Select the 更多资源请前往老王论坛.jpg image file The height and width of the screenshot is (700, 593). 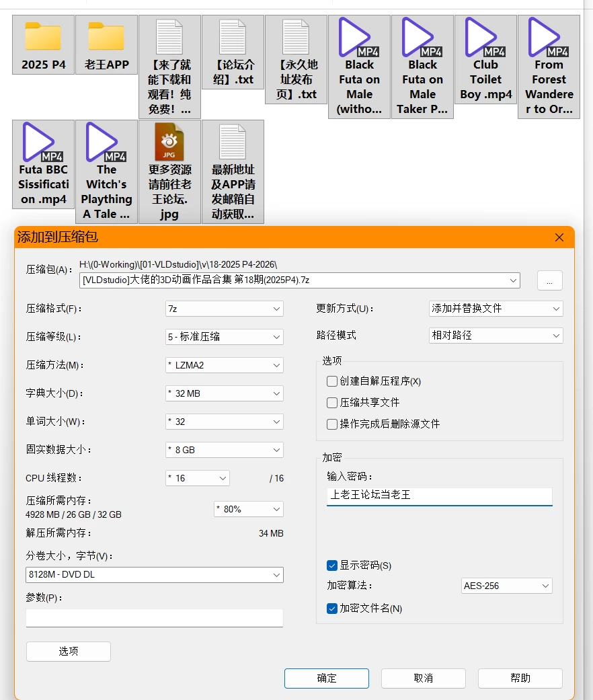coord(169,171)
